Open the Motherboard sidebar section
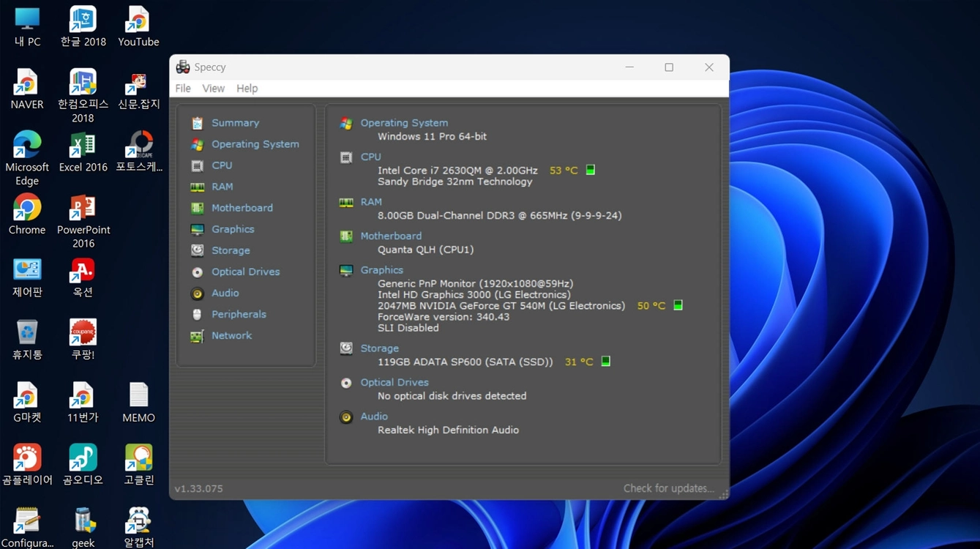This screenshot has height=549, width=980. [x=242, y=208]
